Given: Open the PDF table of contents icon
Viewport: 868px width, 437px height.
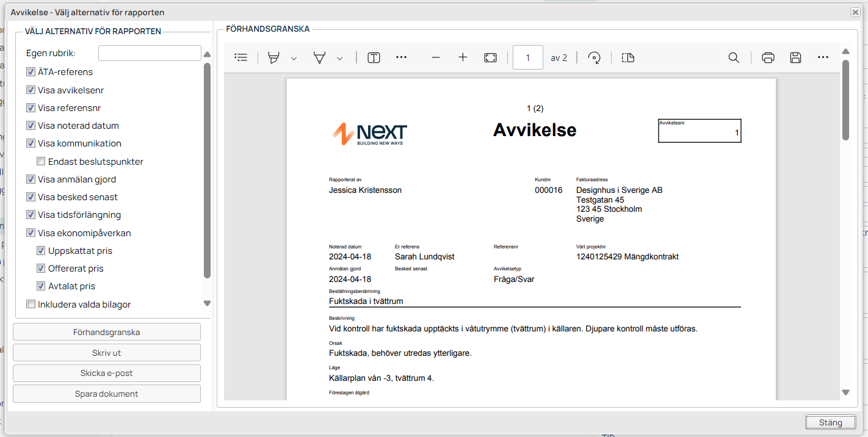Looking at the screenshot, I should [241, 57].
